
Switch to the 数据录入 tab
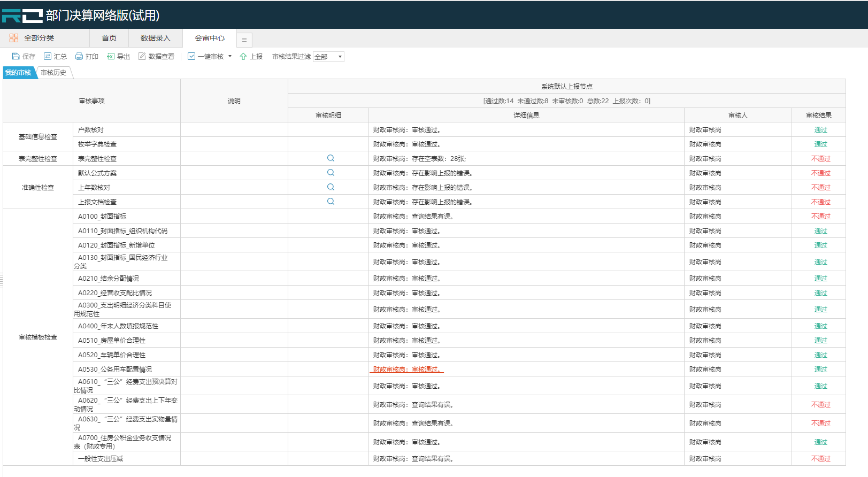pyautogui.click(x=155, y=38)
